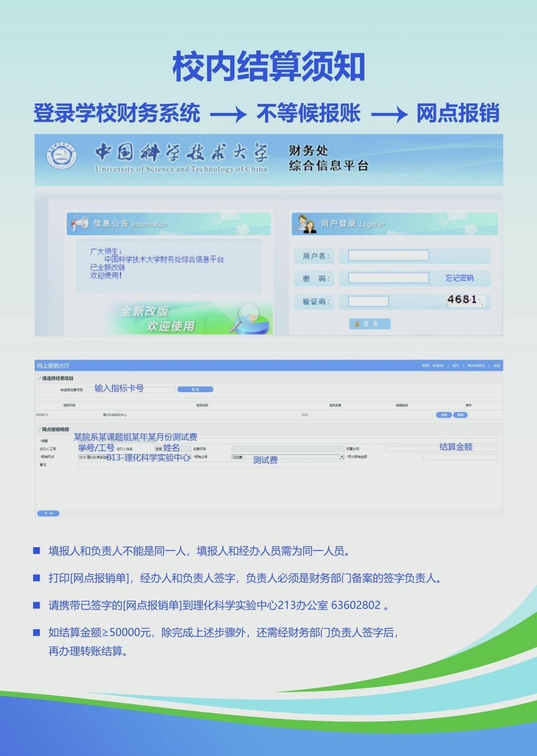Click into the 验证码 input box
The height and width of the screenshot is (756, 537).
pos(368,302)
